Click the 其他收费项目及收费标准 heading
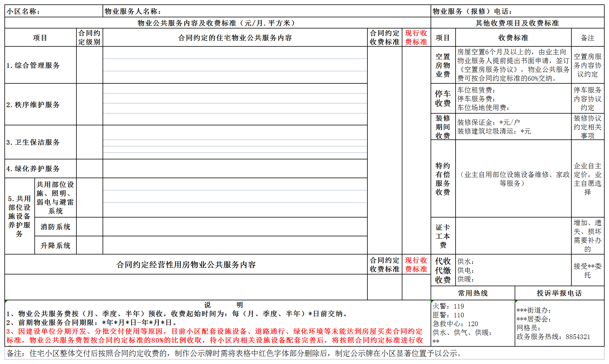 [x=517, y=23]
